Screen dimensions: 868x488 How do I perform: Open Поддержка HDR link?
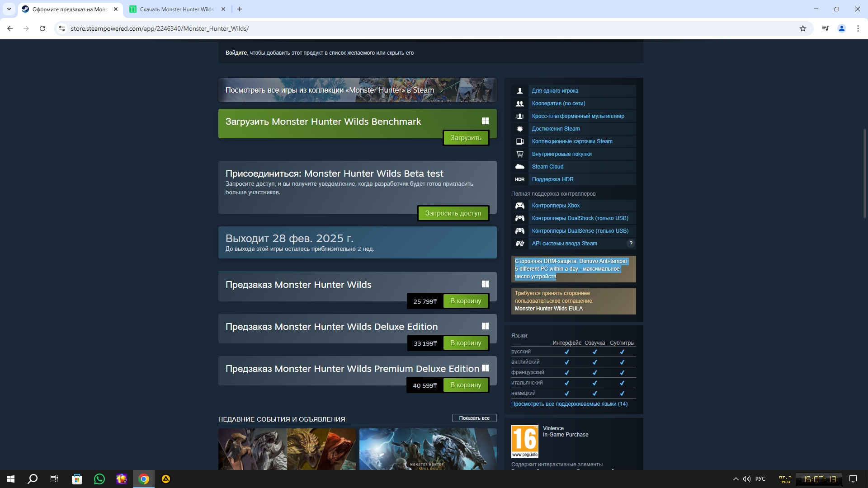552,179
